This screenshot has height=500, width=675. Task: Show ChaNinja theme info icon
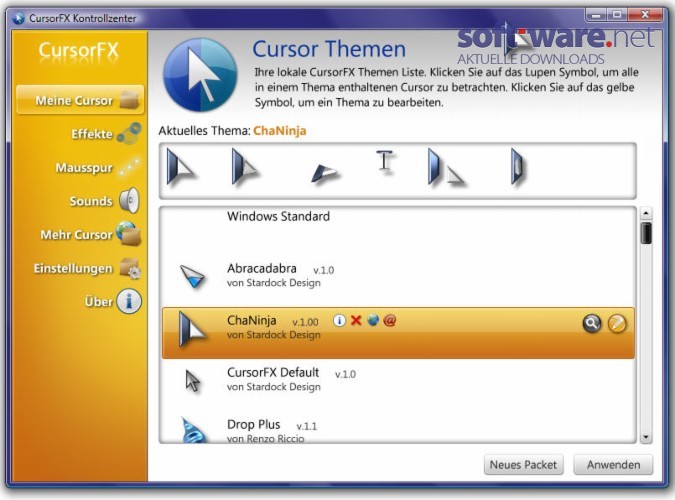339,320
